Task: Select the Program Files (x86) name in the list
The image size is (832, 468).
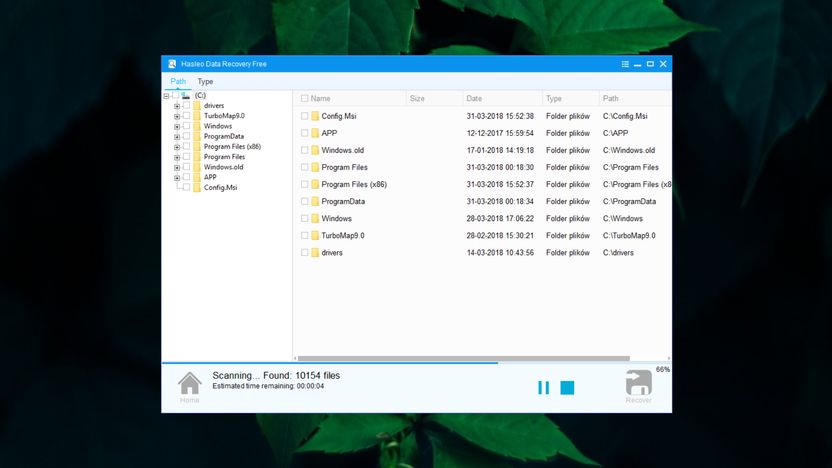Action: pos(354,185)
